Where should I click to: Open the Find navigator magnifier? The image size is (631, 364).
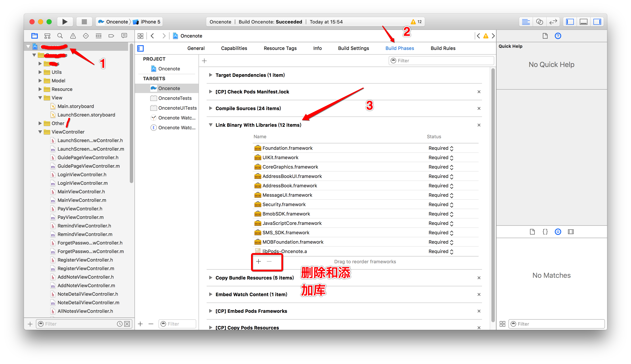60,36
